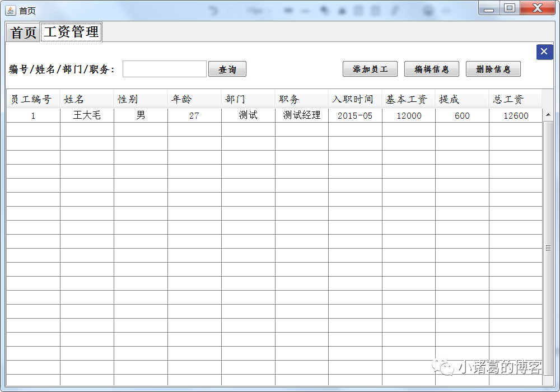560x392 pixels.
Task: Click the total salary cell 12600
Action: pos(516,115)
